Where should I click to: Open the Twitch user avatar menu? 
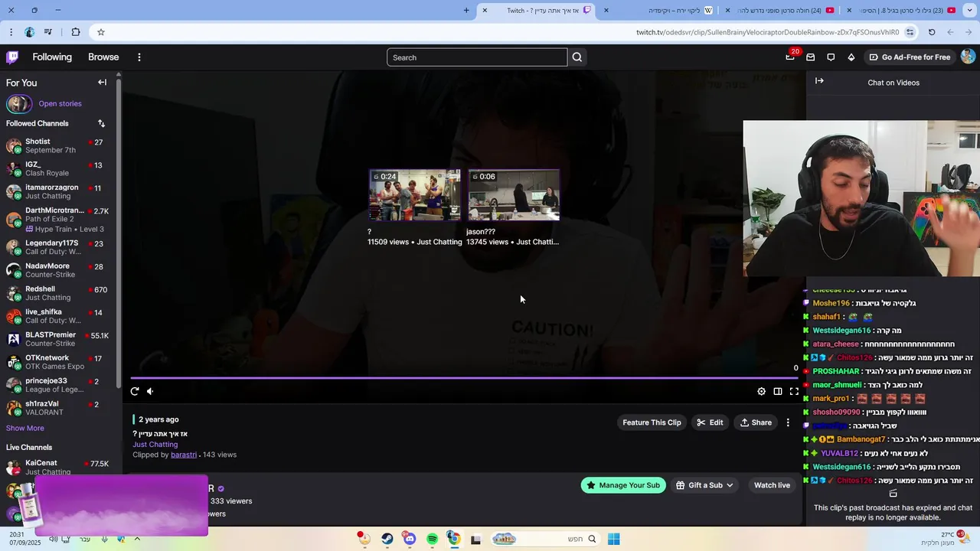[968, 57]
